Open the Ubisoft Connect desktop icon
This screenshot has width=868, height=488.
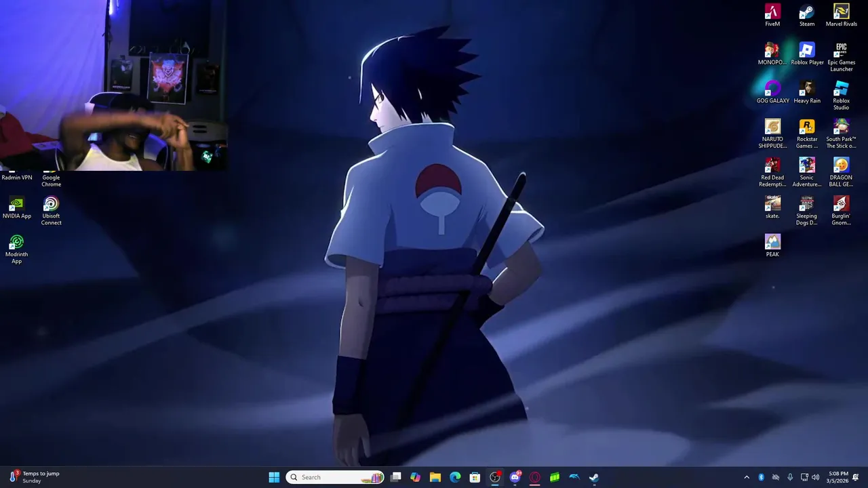pos(51,211)
